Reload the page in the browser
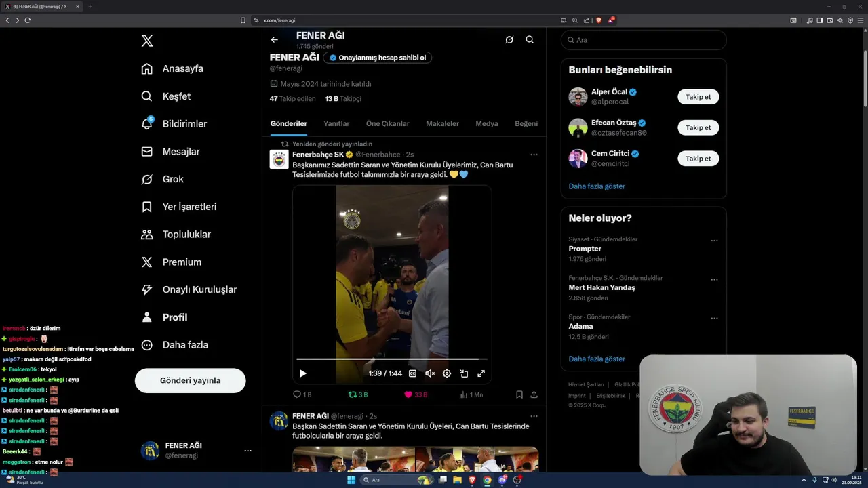Image resolution: width=868 pixels, height=488 pixels. click(28, 20)
